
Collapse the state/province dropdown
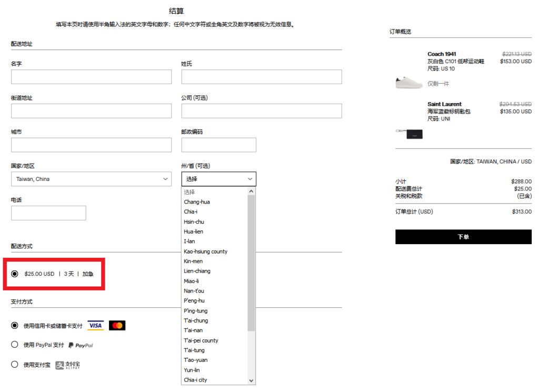218,179
